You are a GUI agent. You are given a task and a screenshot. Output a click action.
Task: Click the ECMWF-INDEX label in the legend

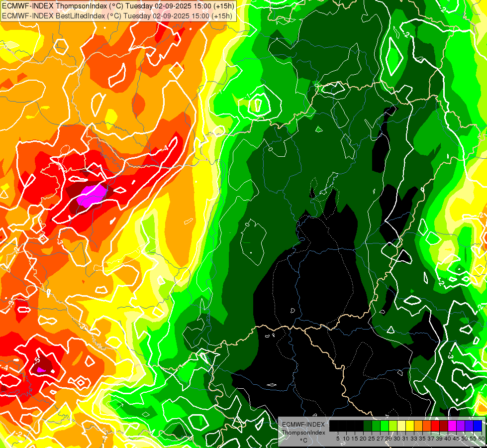(303, 425)
